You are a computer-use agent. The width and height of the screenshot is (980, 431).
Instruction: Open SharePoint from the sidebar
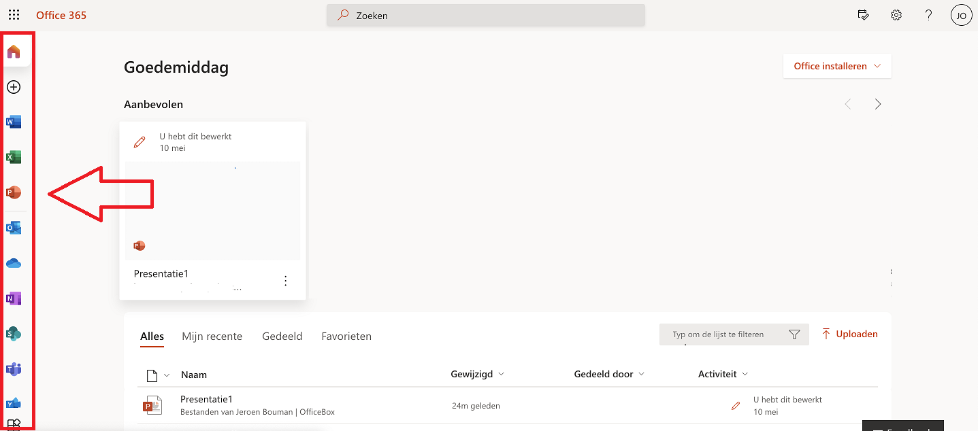tap(14, 334)
